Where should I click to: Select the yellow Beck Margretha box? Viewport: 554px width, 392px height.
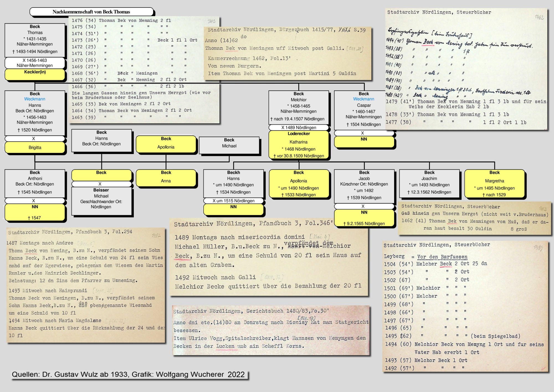tap(494, 184)
